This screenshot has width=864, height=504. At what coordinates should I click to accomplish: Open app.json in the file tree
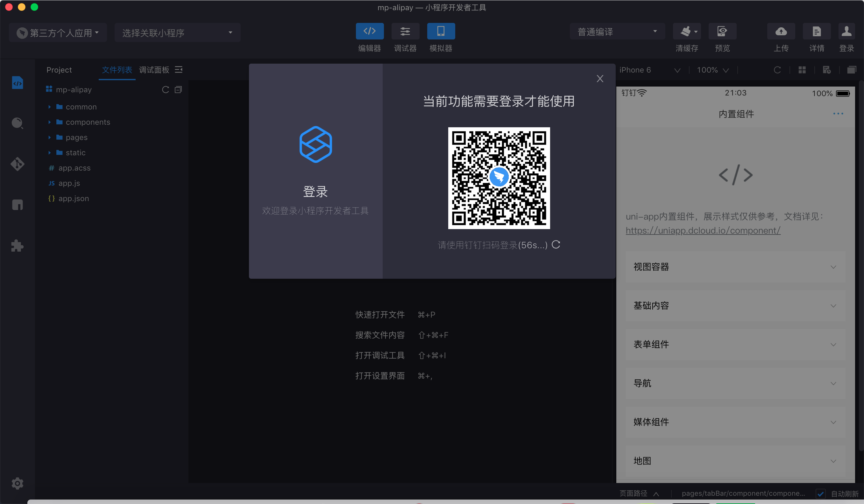[73, 199]
